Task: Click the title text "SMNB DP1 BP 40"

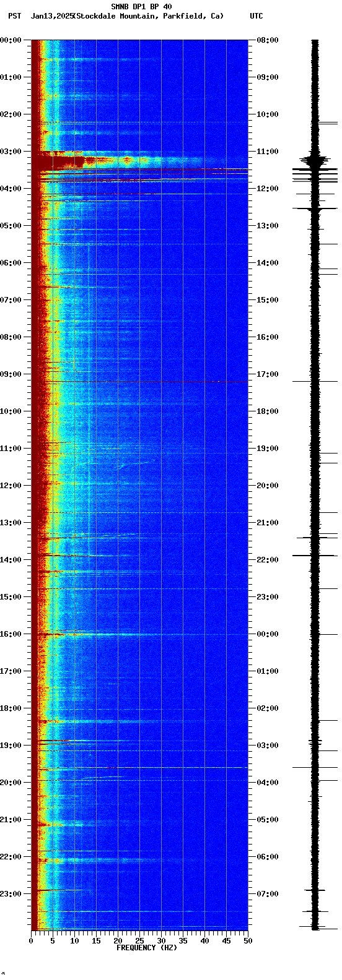Action: [141, 7]
